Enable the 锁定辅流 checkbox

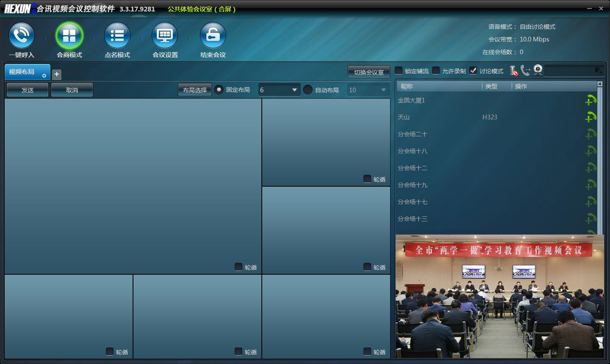(x=399, y=71)
